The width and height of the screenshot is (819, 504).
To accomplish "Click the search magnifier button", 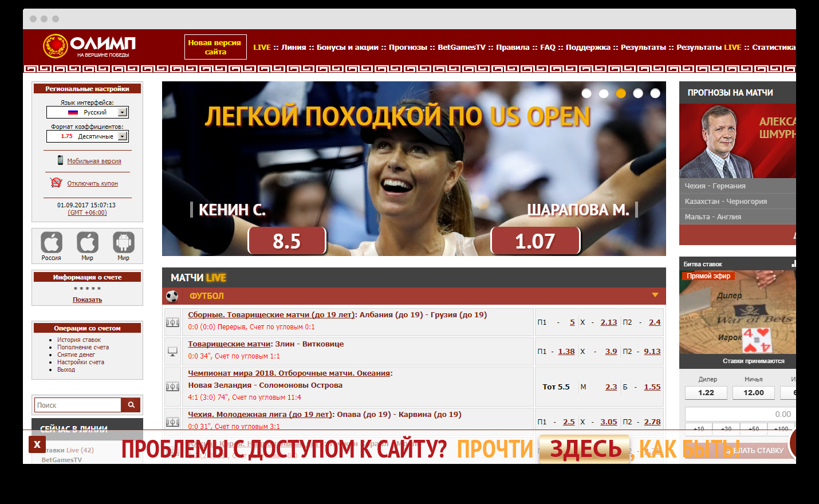I will coord(131,405).
